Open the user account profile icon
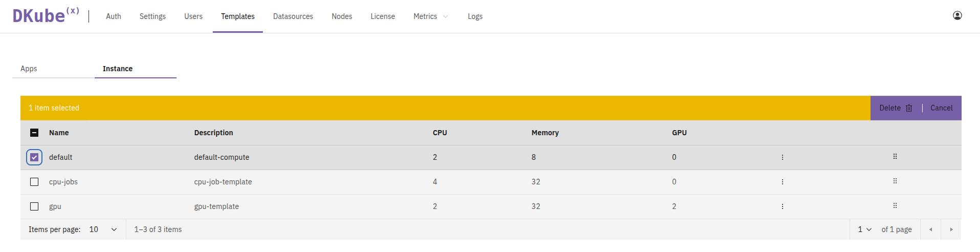This screenshot has height=252, width=980. pos(957,16)
